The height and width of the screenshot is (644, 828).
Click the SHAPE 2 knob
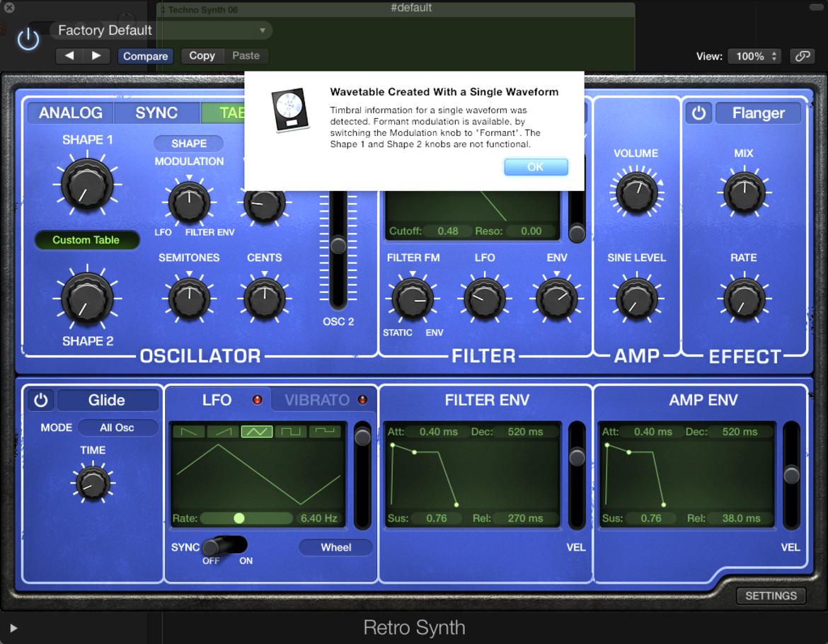click(x=87, y=299)
